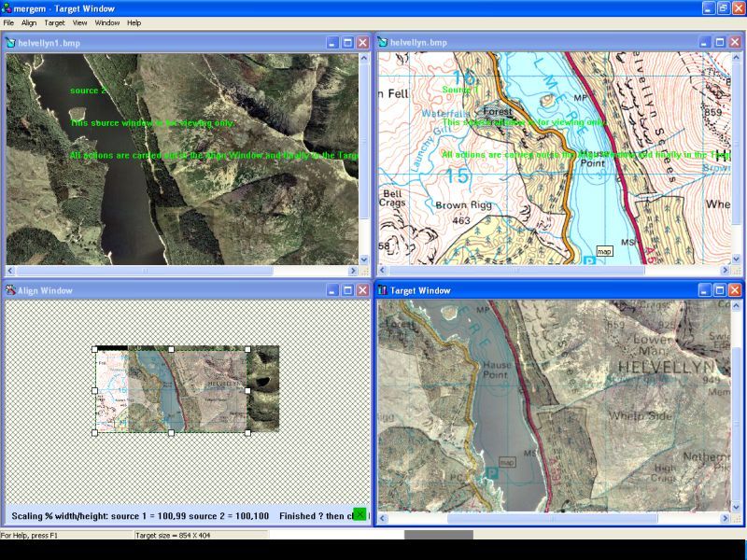This screenshot has height=560, width=747.
Task: Click the down scroll arrow in helvellyn.bmp window
Action: [736, 259]
